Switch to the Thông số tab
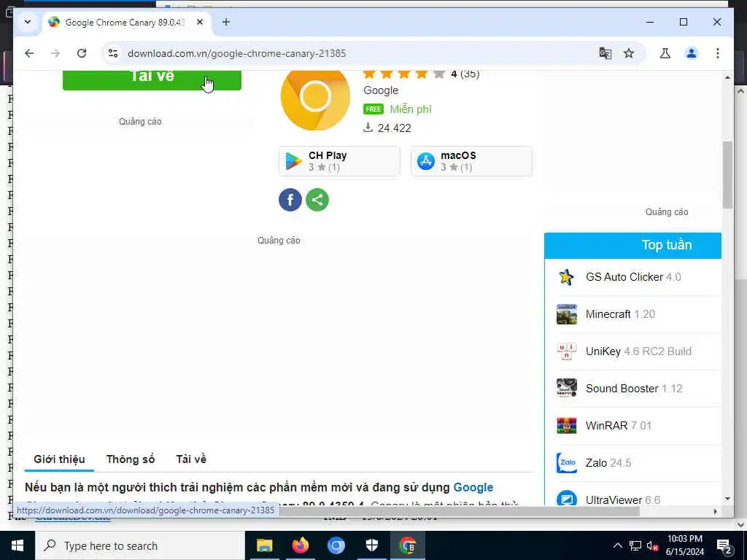747x560 pixels. (131, 459)
